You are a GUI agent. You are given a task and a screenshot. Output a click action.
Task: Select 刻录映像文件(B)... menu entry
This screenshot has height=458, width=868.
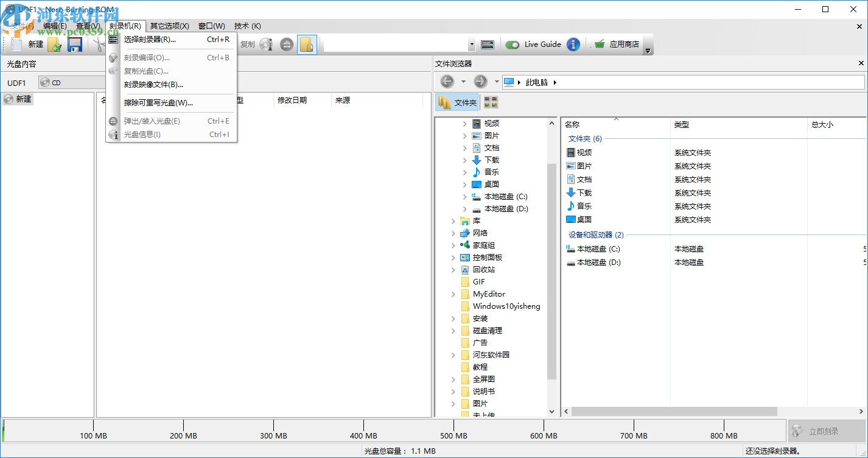click(x=171, y=85)
